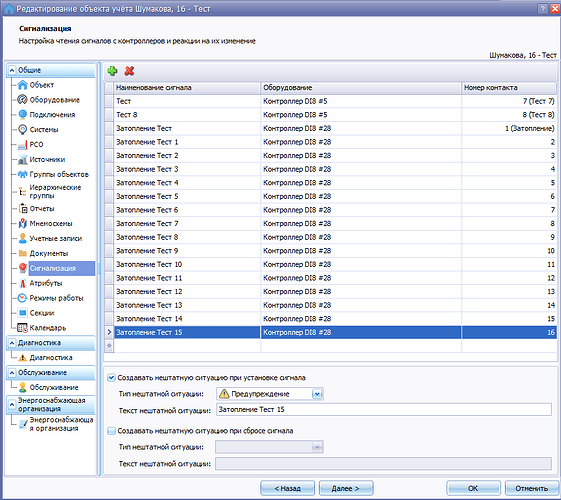Click the red X delete signal icon
Screen dimensions: 561x500
[129, 71]
